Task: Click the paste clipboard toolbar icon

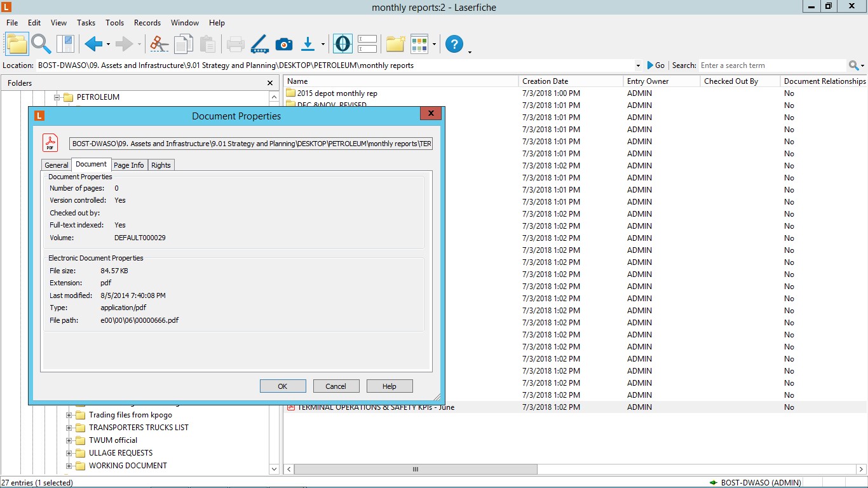Action: click(x=207, y=44)
